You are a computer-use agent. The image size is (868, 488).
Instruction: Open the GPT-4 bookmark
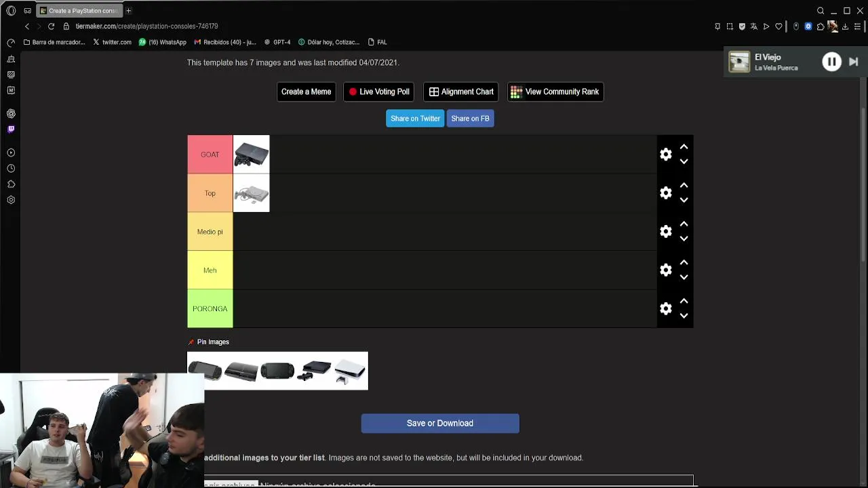[277, 42]
